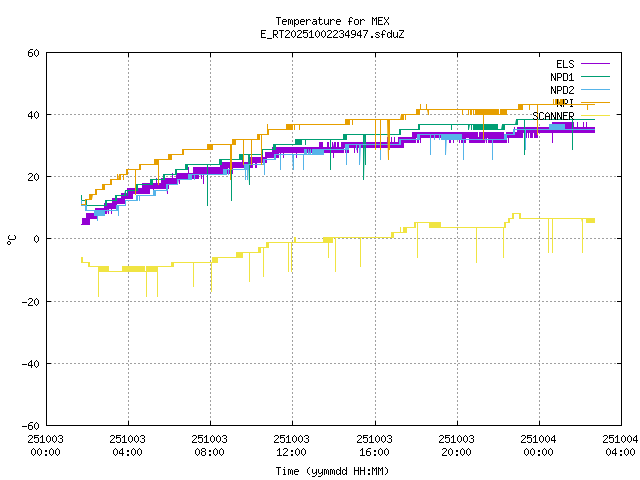Click the 251003 08:00 time tick label
The image size is (640, 480).
[210, 445]
